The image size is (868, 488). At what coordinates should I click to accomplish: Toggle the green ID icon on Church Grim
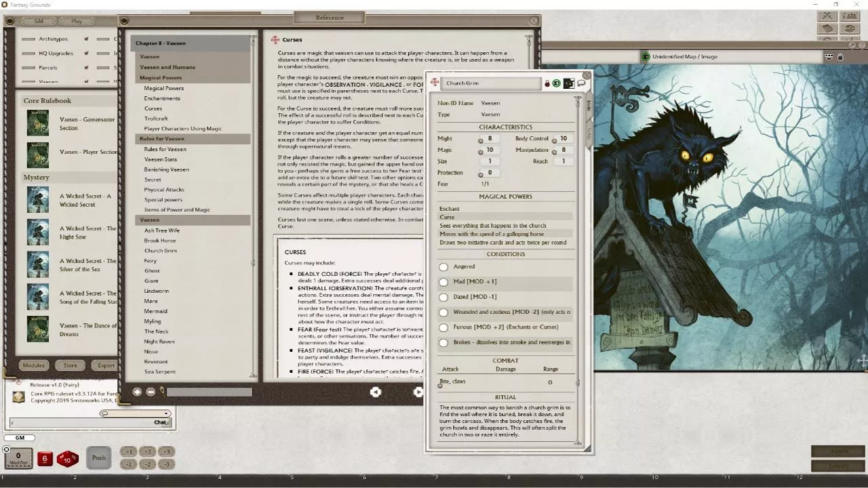pos(556,83)
